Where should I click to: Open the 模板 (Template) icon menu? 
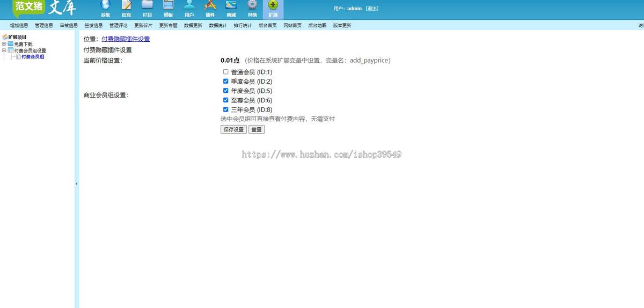pyautogui.click(x=169, y=8)
